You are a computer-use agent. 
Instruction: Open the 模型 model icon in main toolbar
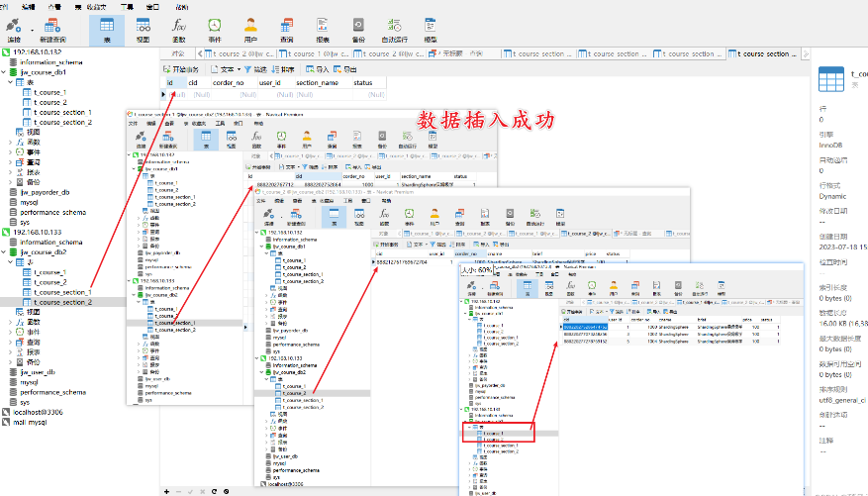(x=431, y=30)
